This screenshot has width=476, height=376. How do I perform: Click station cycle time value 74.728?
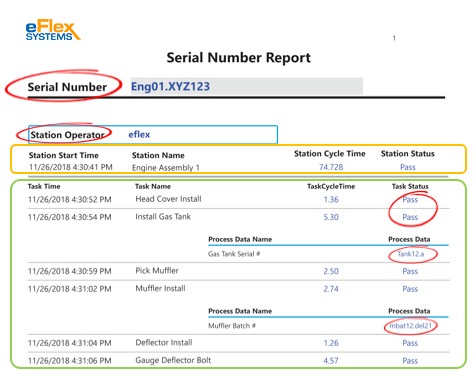331,167
